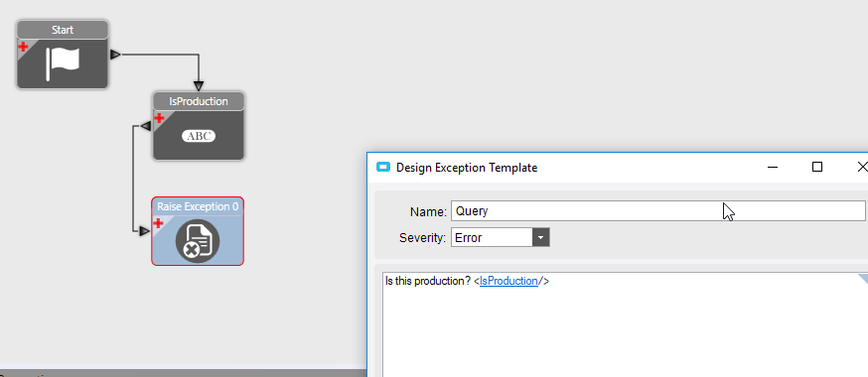Click red plus on IsProduction node

159,118
